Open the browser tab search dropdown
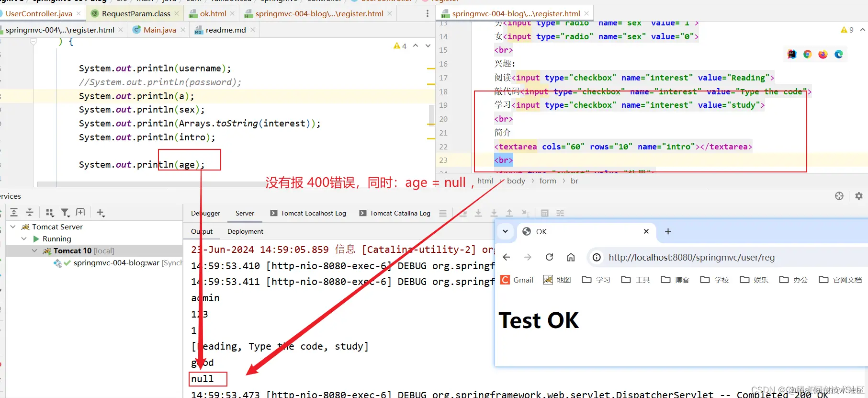 click(x=505, y=231)
